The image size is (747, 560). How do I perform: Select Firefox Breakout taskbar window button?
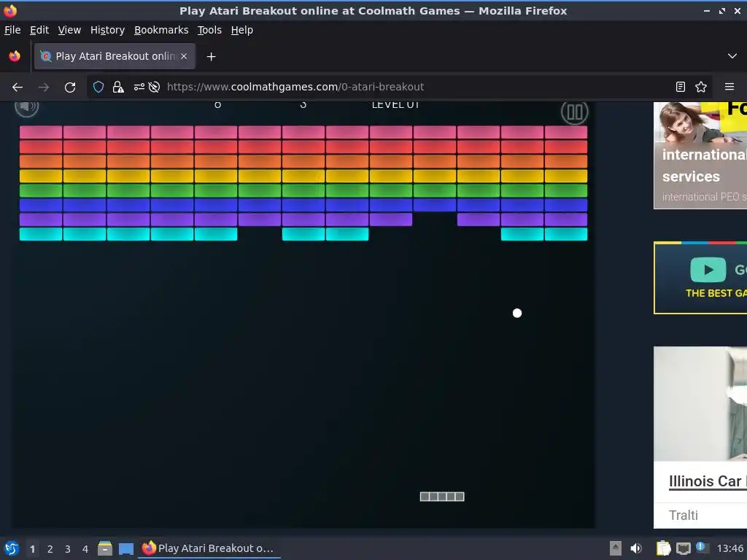coord(209,548)
